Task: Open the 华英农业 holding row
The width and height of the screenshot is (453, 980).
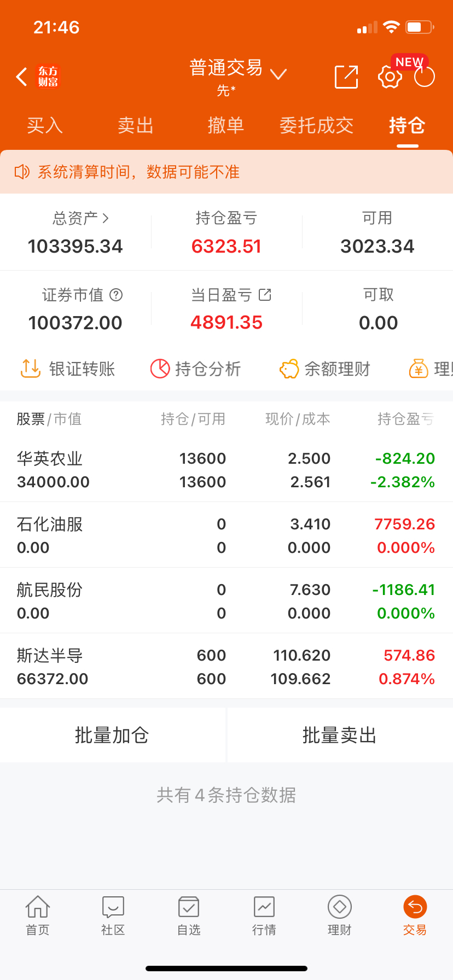Action: [x=226, y=470]
